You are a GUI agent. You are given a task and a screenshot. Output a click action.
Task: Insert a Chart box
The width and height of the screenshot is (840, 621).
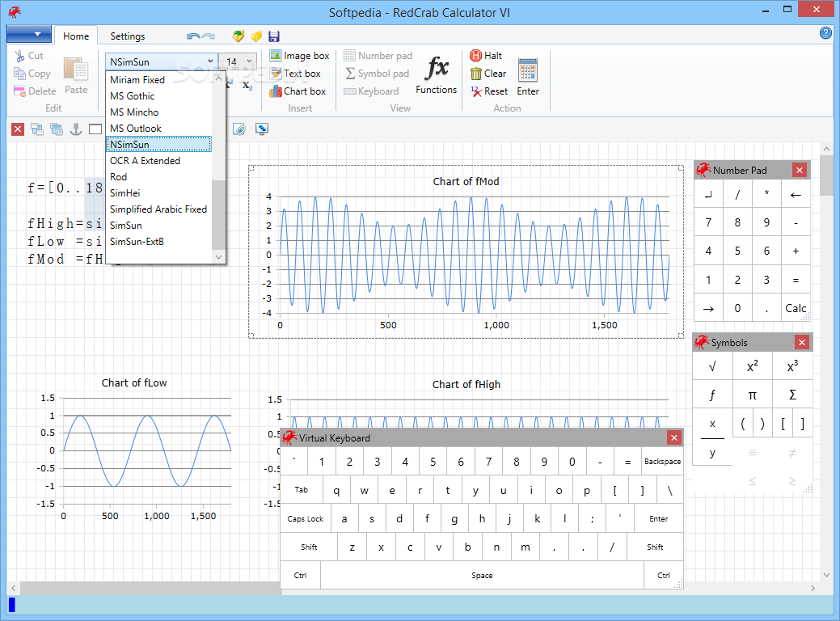(x=298, y=91)
